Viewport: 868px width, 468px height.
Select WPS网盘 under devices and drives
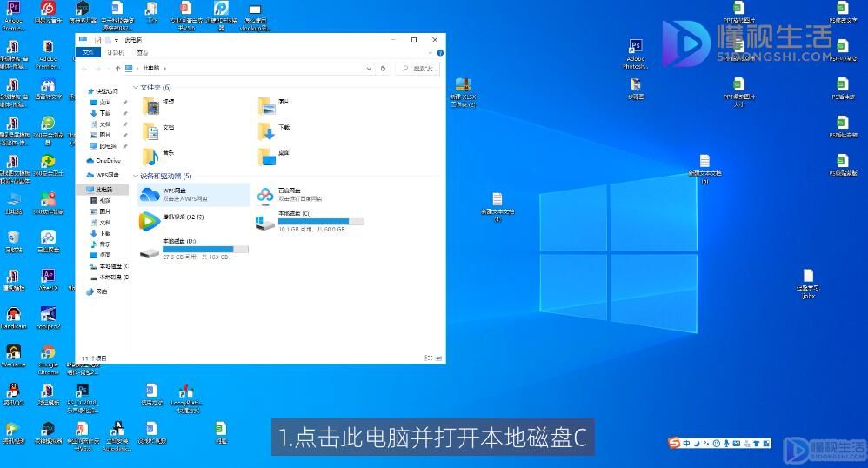click(x=194, y=194)
